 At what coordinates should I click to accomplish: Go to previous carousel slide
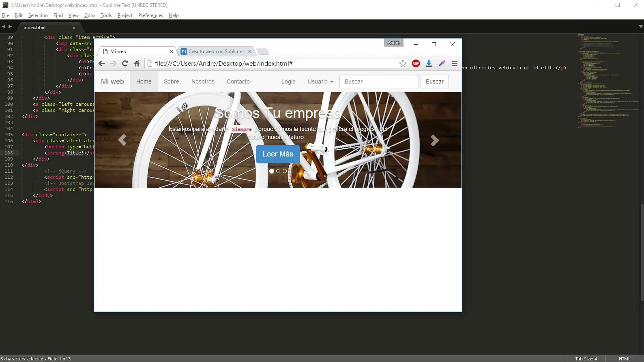click(122, 140)
